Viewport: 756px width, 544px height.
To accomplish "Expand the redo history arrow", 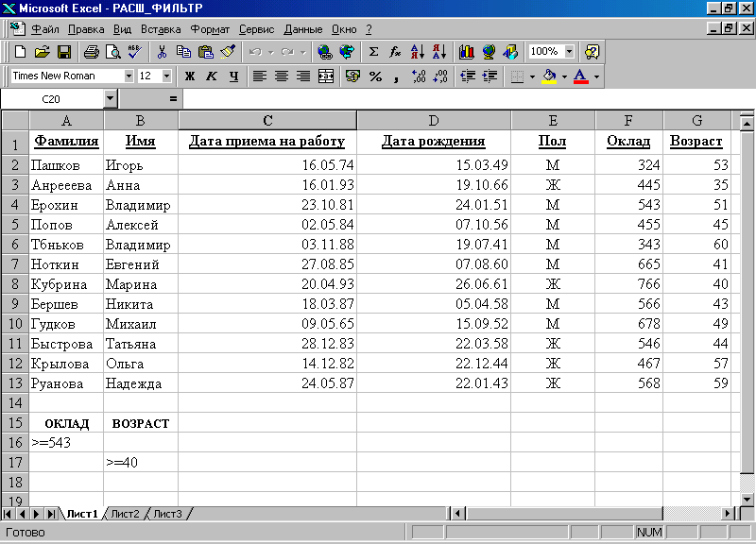I will [302, 52].
